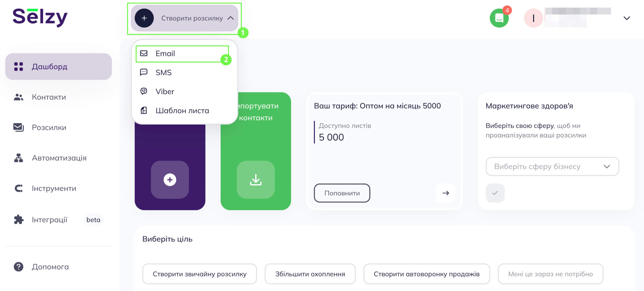644x291 pixels.
Task: Click the Доступно листів label
Action: click(x=345, y=126)
